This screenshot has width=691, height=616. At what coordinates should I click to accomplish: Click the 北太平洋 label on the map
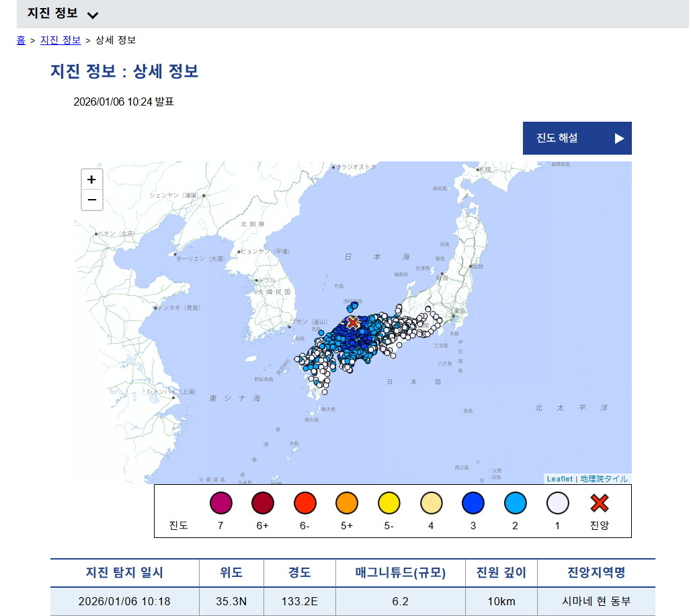pos(571,408)
